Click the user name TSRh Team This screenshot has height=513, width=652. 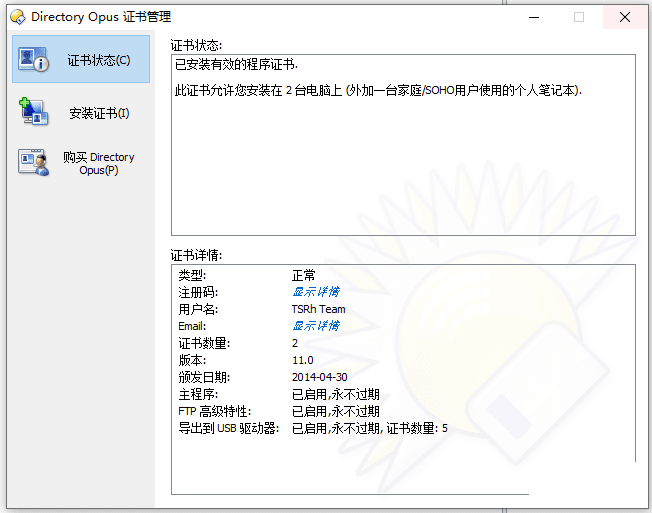pyautogui.click(x=319, y=309)
